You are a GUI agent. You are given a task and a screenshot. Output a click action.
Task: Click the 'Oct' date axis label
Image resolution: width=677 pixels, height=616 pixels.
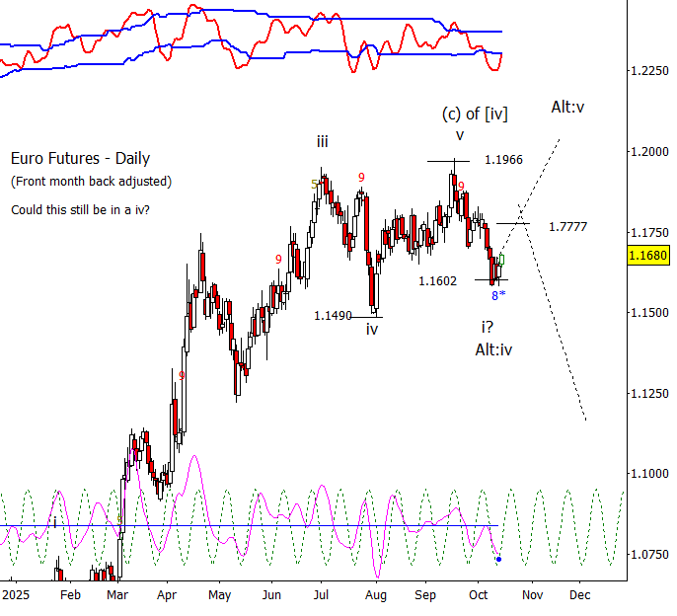click(479, 595)
